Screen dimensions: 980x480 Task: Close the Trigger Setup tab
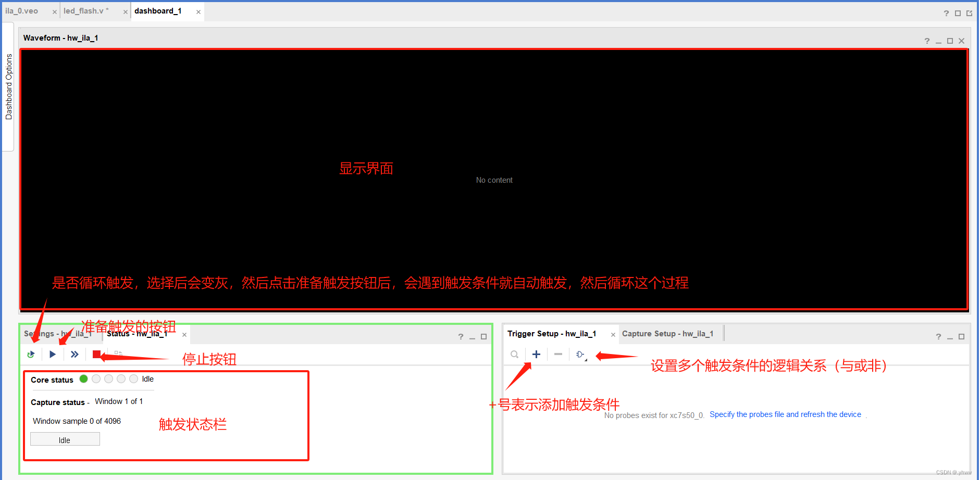pyautogui.click(x=613, y=335)
